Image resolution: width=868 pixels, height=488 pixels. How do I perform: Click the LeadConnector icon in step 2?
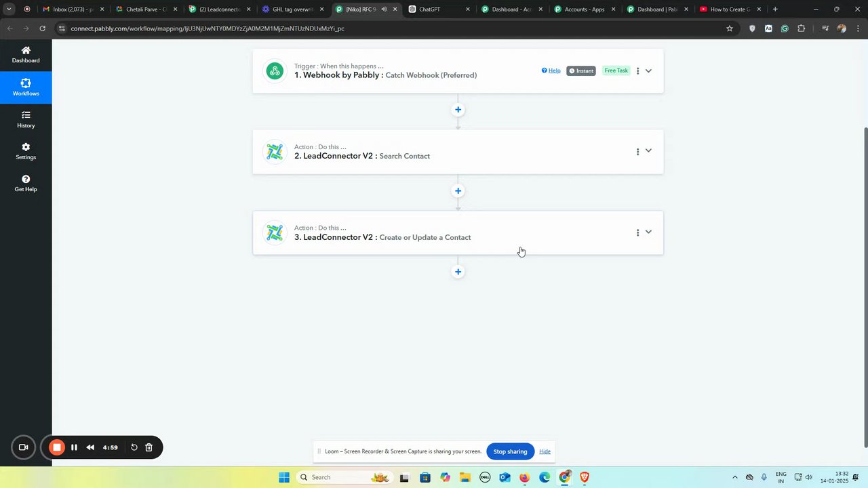[x=275, y=152]
